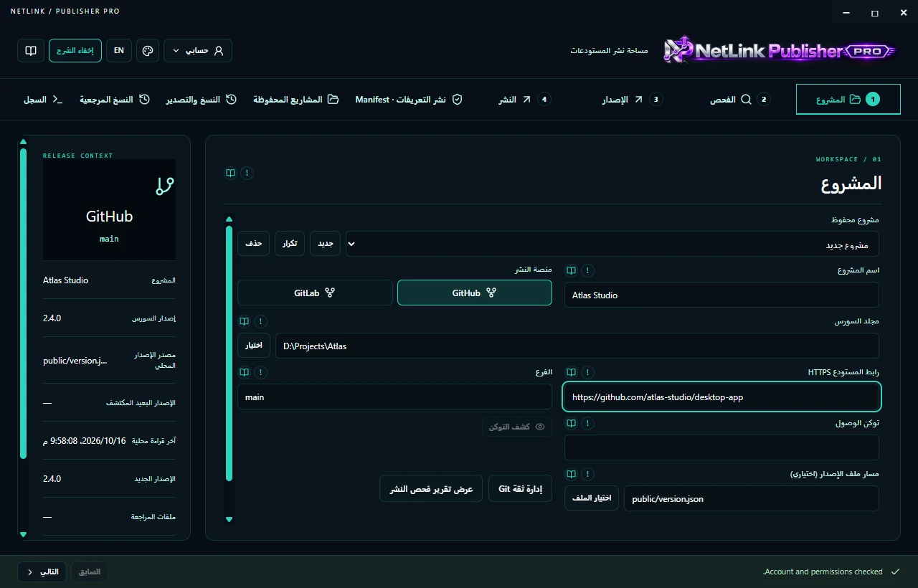Screen dimensions: 918x588
Task: Click the book icon next to اسم المشروع
Action: coord(571,270)
